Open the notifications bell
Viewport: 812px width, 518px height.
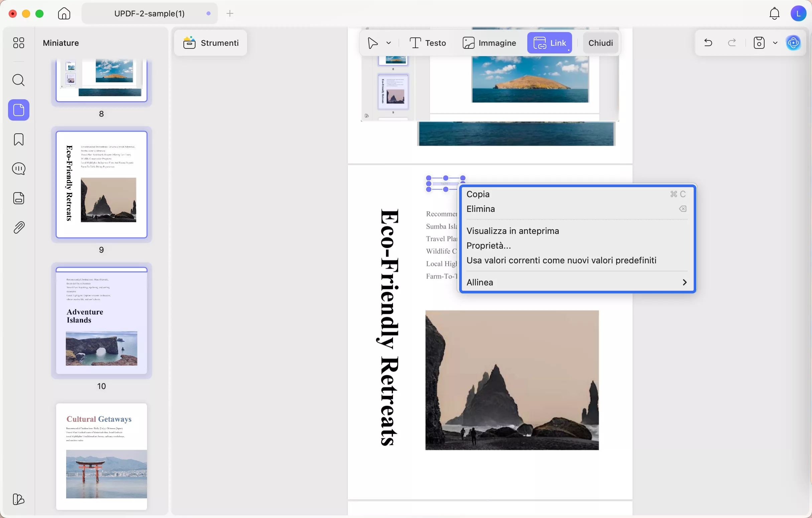[774, 13]
